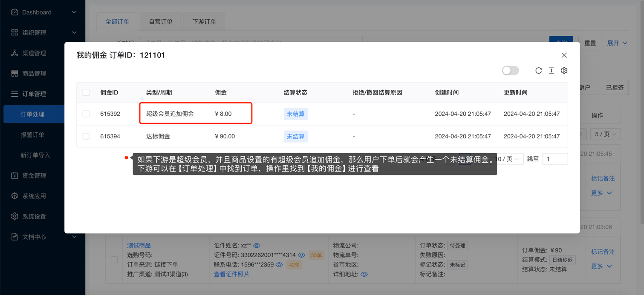The width and height of the screenshot is (644, 295).
Task: Check the box for commission 615392
Action: (x=86, y=114)
